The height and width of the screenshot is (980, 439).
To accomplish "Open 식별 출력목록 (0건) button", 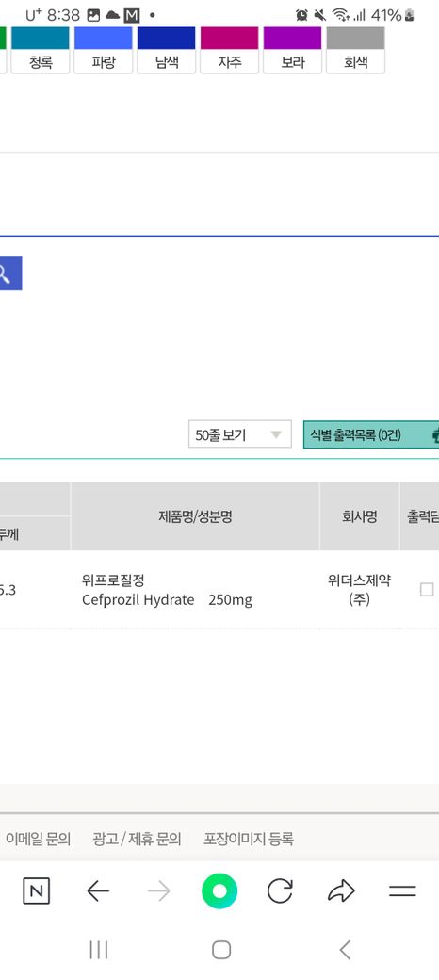I will tap(371, 434).
